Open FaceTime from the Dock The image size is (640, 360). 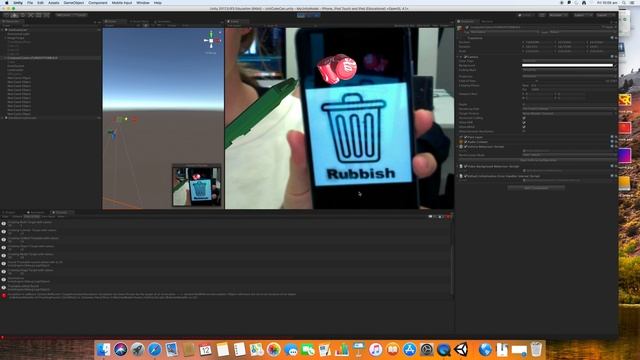pos(308,350)
